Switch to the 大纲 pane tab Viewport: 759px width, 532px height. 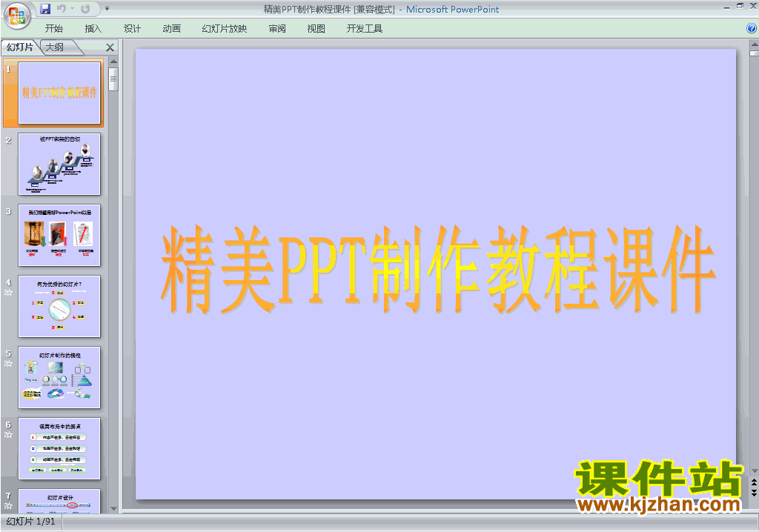click(x=55, y=47)
